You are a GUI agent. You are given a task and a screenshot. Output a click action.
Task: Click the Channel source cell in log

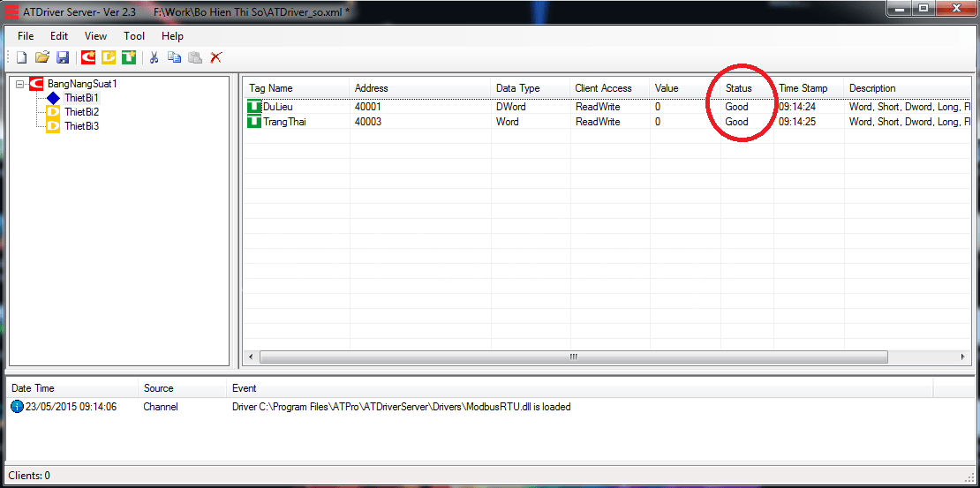point(161,407)
